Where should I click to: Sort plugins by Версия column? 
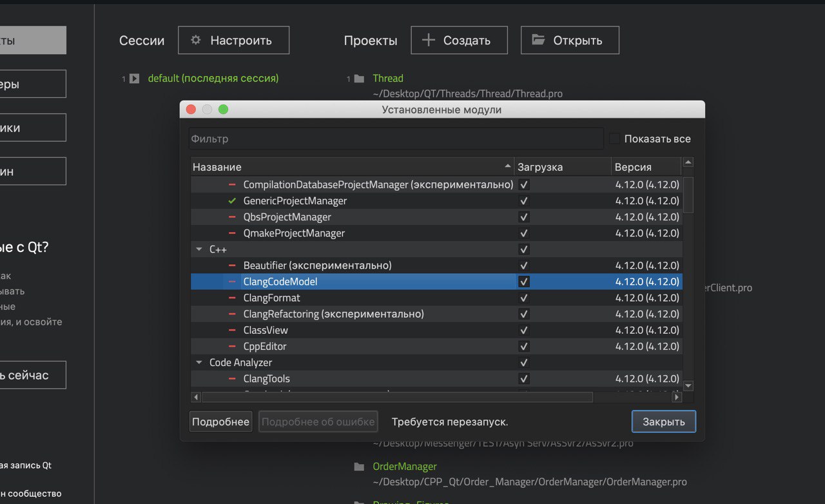(646, 167)
